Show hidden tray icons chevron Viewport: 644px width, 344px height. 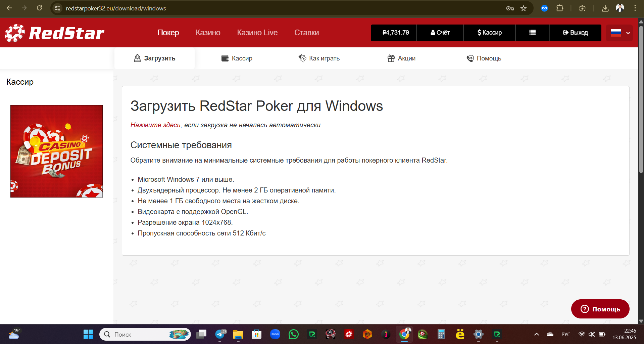[537, 334]
